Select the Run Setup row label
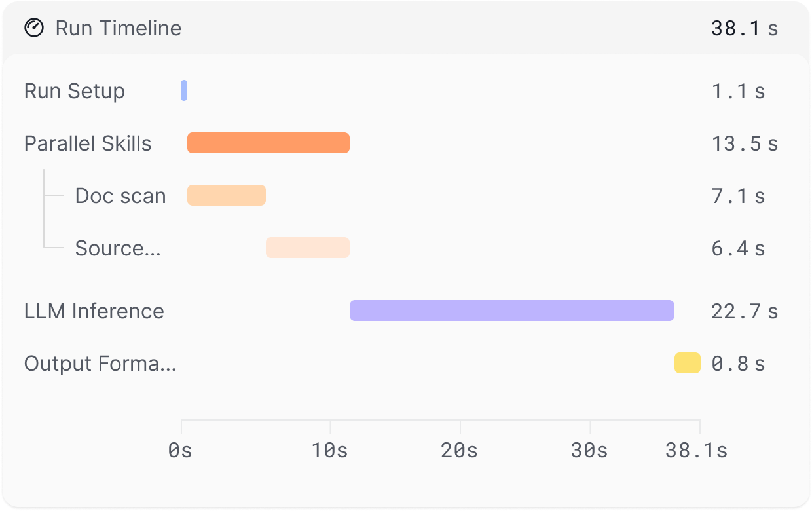This screenshot has width=812, height=511. 74,91
